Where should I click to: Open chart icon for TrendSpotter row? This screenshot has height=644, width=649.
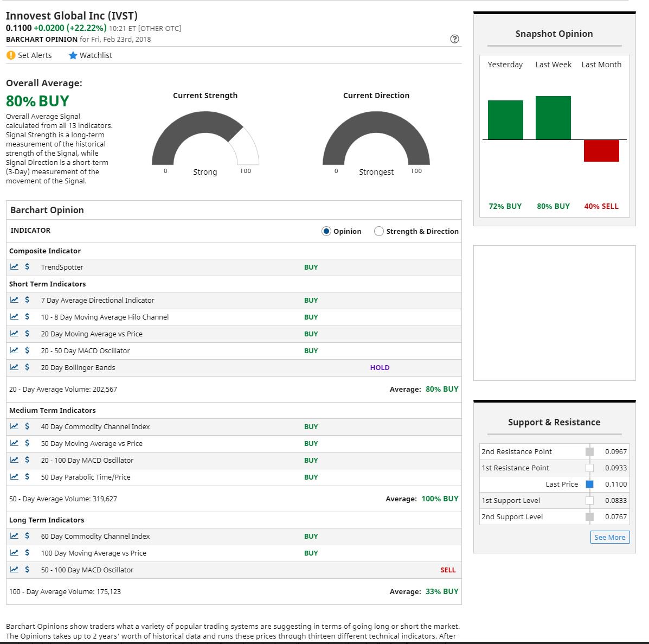click(x=14, y=267)
